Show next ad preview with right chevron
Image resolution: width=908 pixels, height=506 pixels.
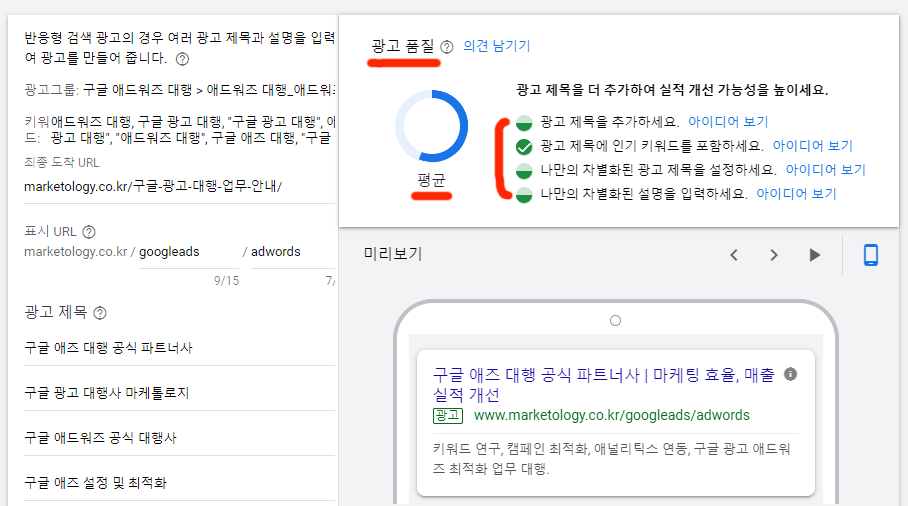point(774,255)
